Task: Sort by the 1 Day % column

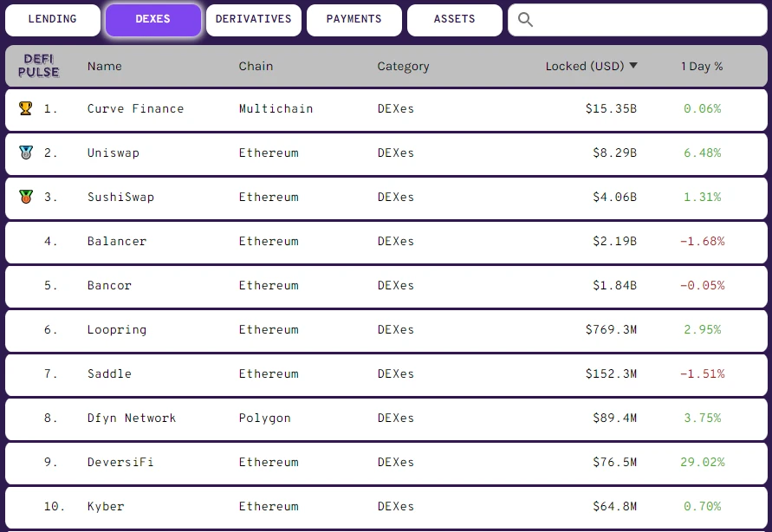Action: point(702,67)
